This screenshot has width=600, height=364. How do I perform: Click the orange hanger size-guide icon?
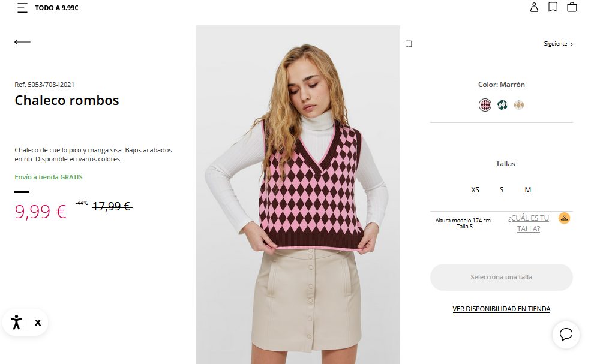pos(564,218)
